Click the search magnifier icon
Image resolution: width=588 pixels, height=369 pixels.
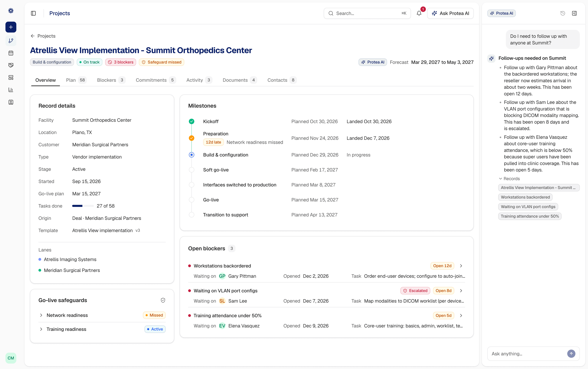[x=331, y=13]
